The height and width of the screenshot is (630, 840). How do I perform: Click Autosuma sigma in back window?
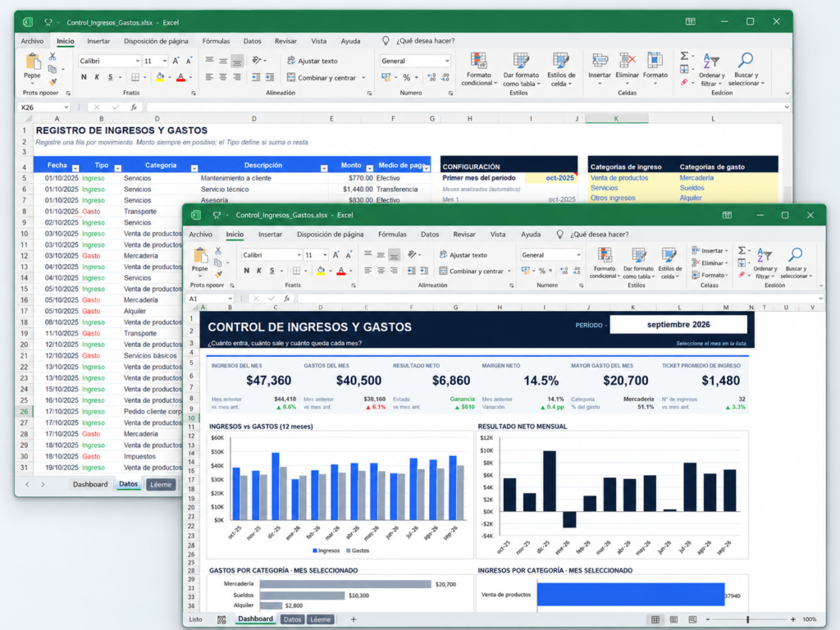(685, 56)
